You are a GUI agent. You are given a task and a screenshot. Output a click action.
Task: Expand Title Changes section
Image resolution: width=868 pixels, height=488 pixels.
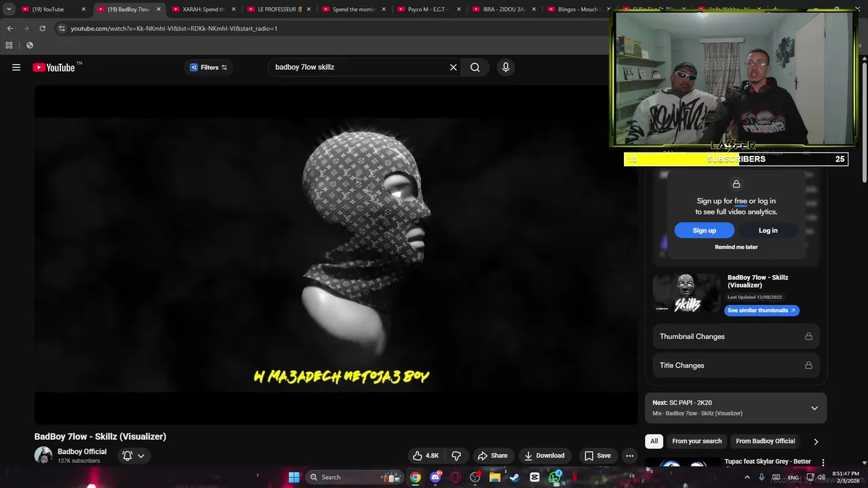(736, 365)
